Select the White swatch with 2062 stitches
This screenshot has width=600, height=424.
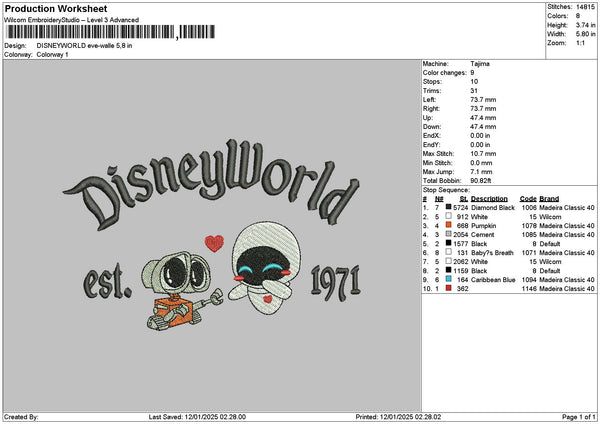click(448, 261)
